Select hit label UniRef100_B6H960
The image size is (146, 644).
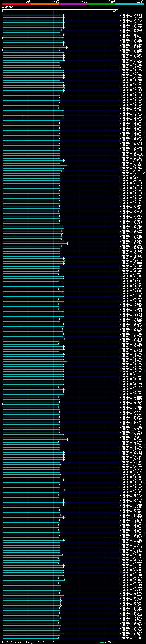(131, 165)
